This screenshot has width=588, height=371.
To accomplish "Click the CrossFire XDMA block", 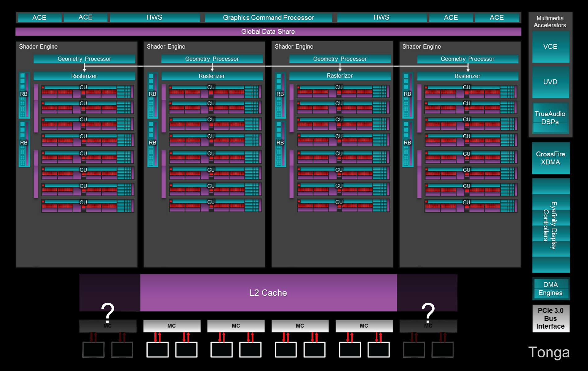I will [x=551, y=158].
